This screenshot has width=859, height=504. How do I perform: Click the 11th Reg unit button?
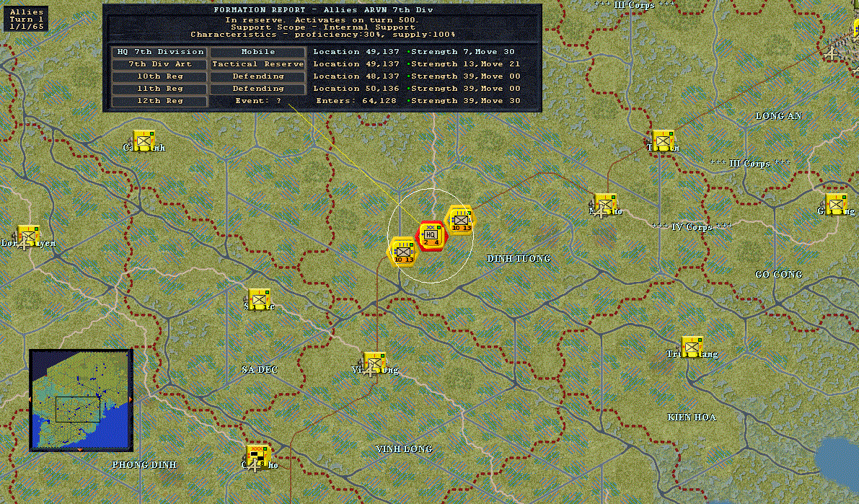pyautogui.click(x=159, y=89)
